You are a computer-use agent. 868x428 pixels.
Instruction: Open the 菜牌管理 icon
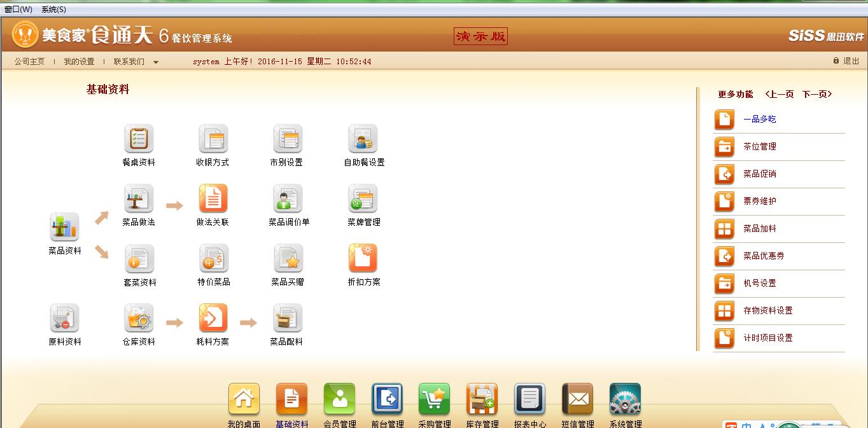[363, 198]
